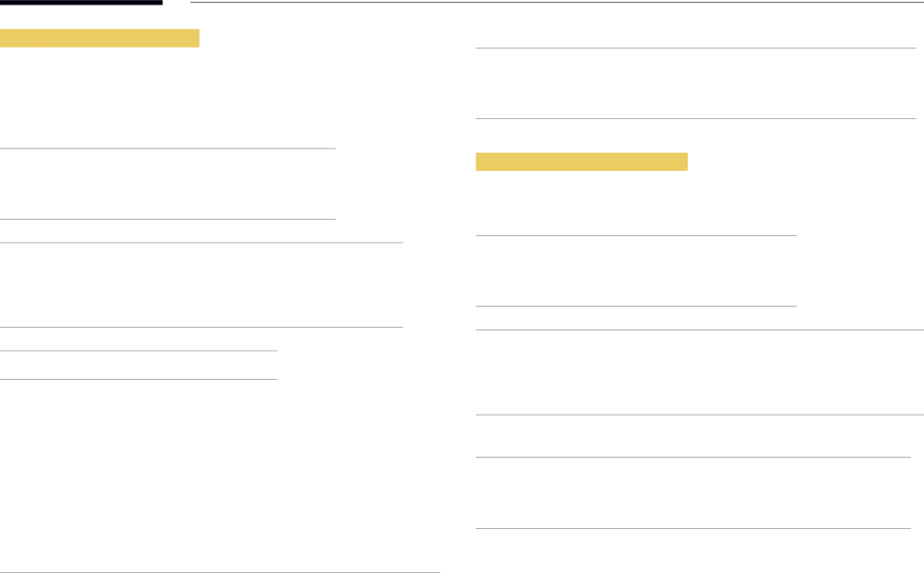Screen dimensions: 924x573
Task: Click the blank box directly below the right yellow bar
Action: [636, 271]
